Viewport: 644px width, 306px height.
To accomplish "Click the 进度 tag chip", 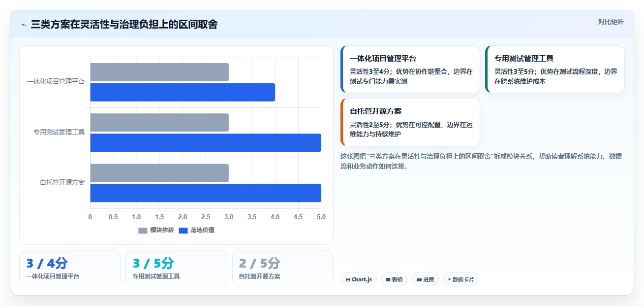I will tap(425, 279).
